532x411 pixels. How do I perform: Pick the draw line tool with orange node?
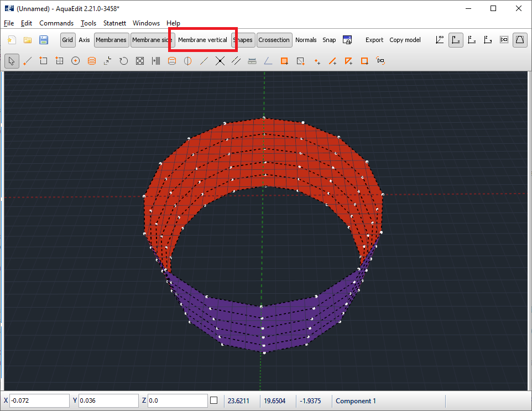(x=28, y=61)
